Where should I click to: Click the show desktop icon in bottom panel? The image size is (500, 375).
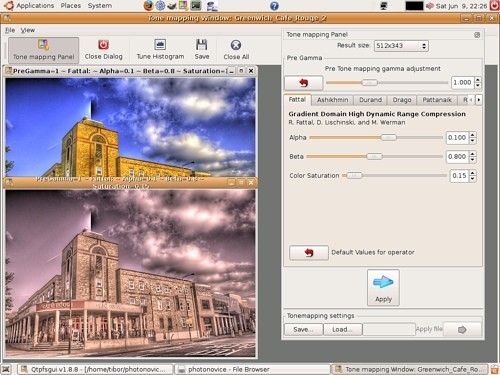pos(6,369)
